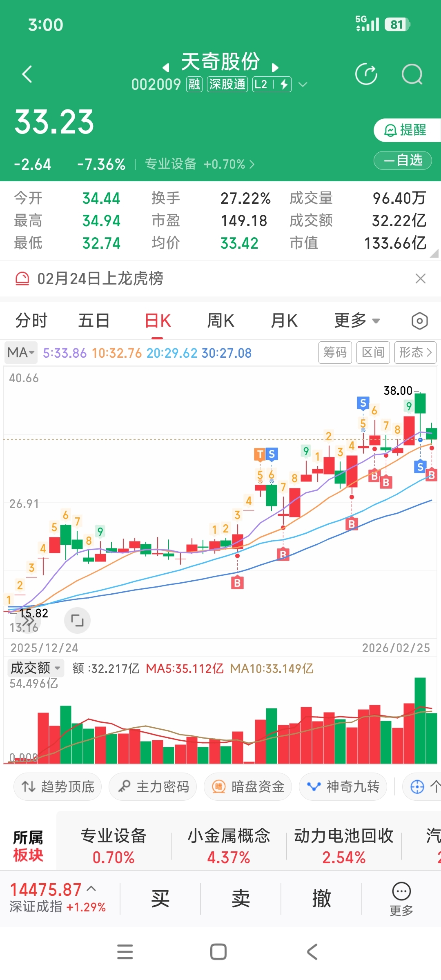Tap the 38.00 high price label on chart
The width and height of the screenshot is (441, 980).
(398, 391)
